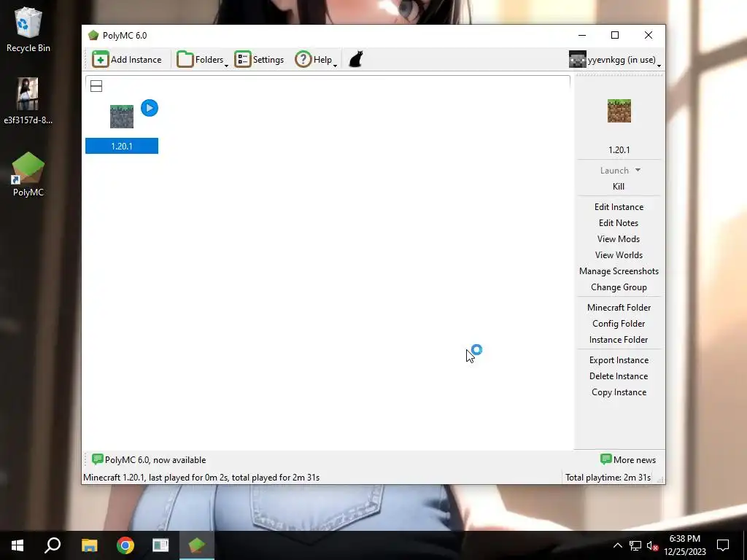This screenshot has width=747, height=560.
Task: Kill the running instance
Action: coord(619,187)
